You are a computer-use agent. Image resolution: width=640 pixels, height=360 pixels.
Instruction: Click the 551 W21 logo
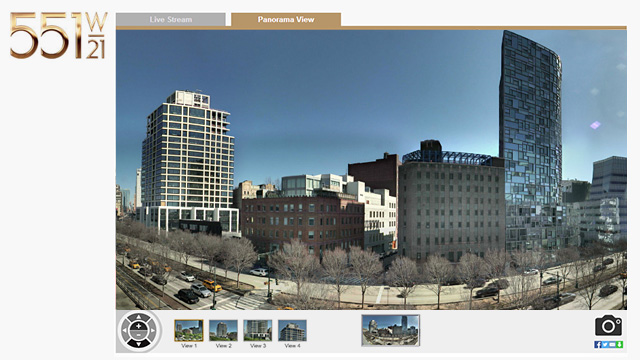59,35
